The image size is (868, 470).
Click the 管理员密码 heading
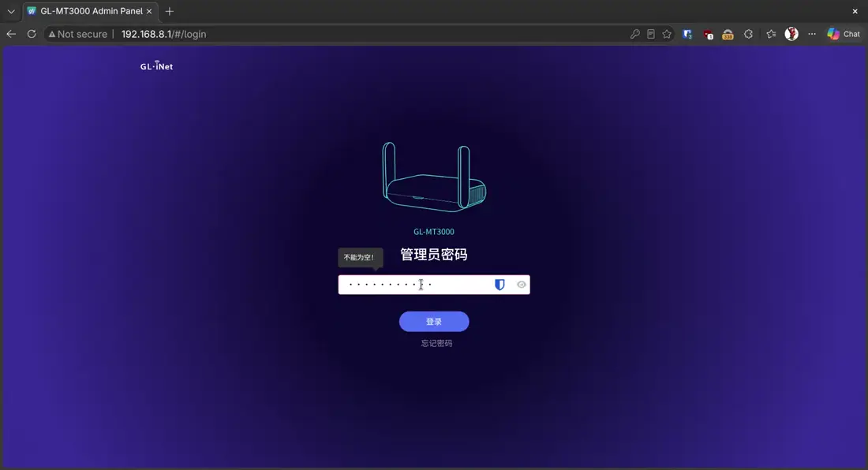[x=434, y=255]
